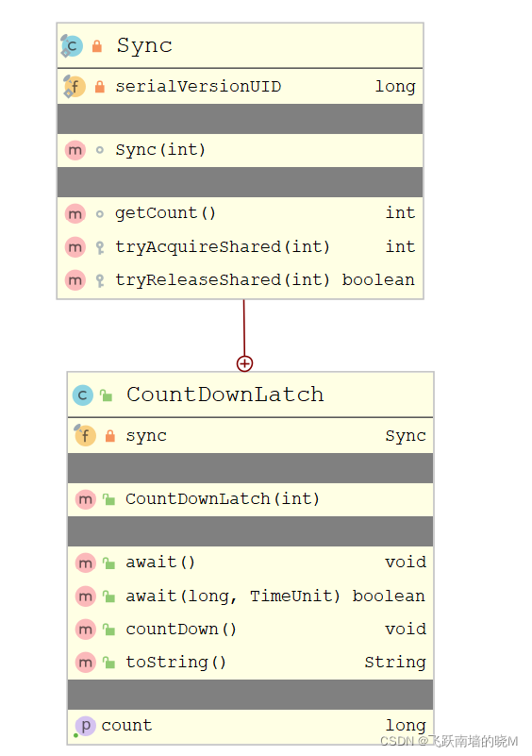
Task: Click public icon beside countDown()
Action: [x=108, y=630]
